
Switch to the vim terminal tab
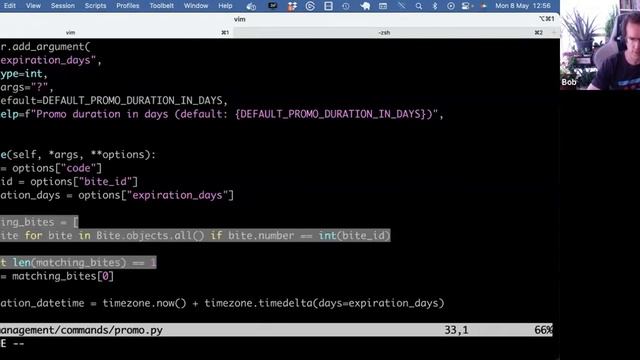tap(116, 32)
